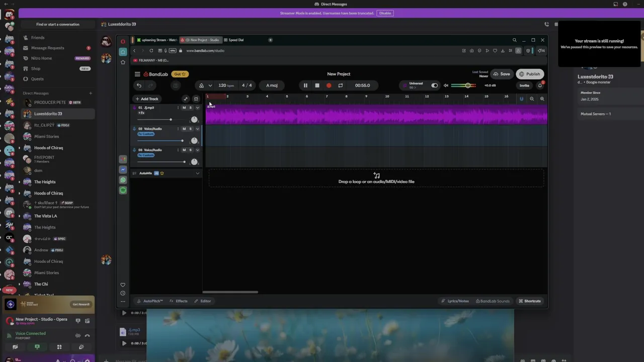Screen dimensions: 644x362
Task: Open Fx Custom preset on track 02
Action: pyautogui.click(x=146, y=134)
